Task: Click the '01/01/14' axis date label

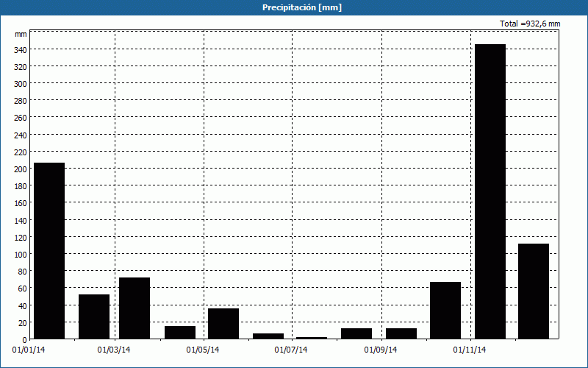Action: pyautogui.click(x=29, y=350)
